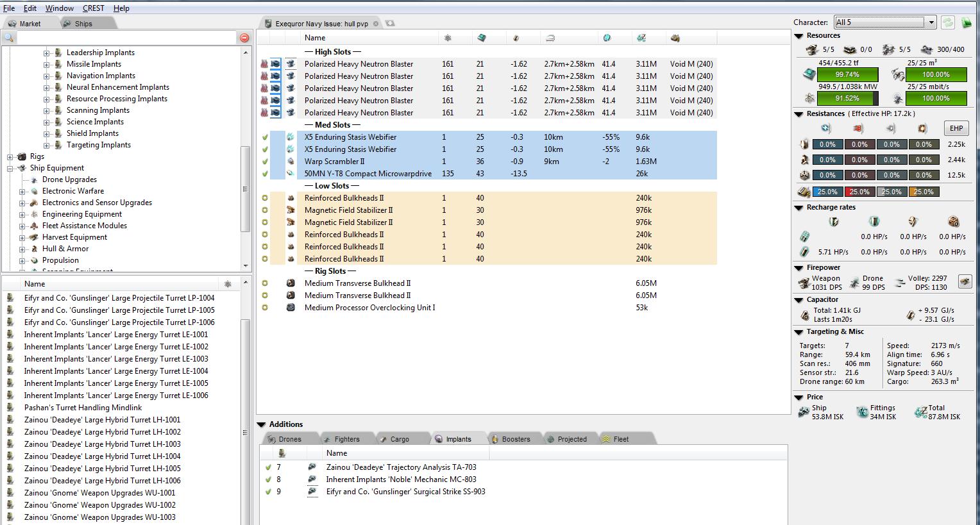Expand the Hull & Armor tree node
Image resolution: width=980 pixels, height=525 pixels.
(22, 249)
